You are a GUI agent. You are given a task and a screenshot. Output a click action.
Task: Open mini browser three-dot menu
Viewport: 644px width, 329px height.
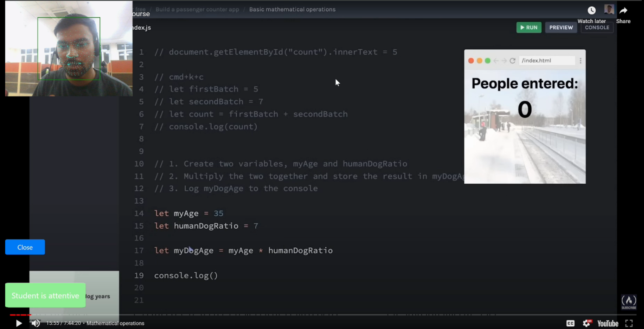[x=580, y=61]
